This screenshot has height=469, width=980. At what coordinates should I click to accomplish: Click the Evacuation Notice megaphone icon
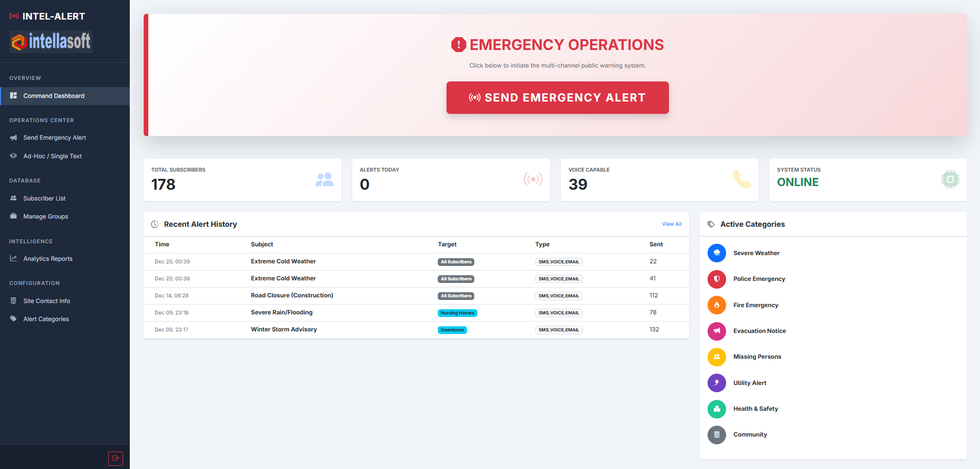716,331
